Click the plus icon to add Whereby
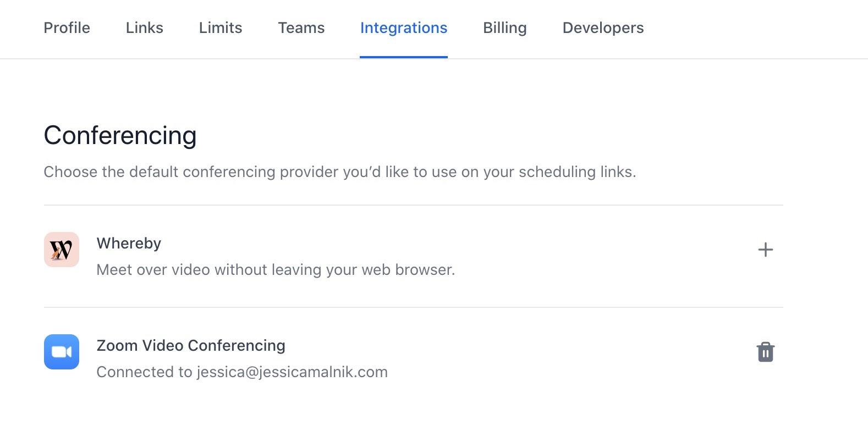Screen dimensions: 868x442 (x=765, y=250)
